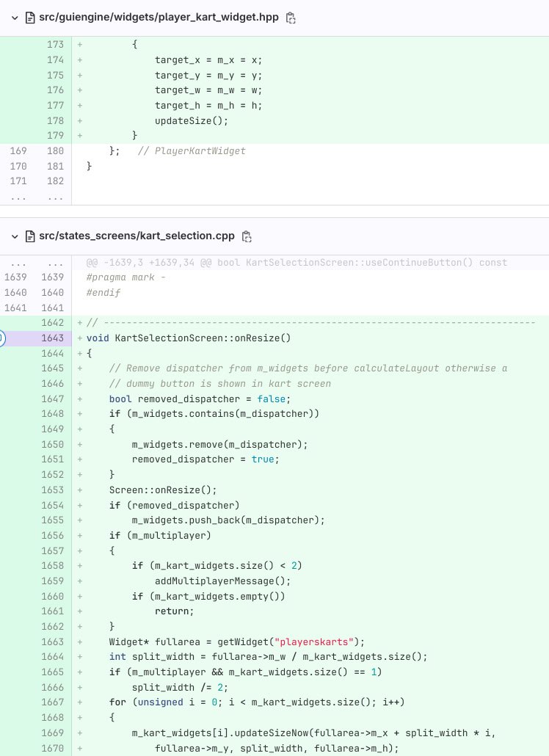Add a comment on line 1643
The height and width of the screenshot is (756, 549).
coord(1,338)
